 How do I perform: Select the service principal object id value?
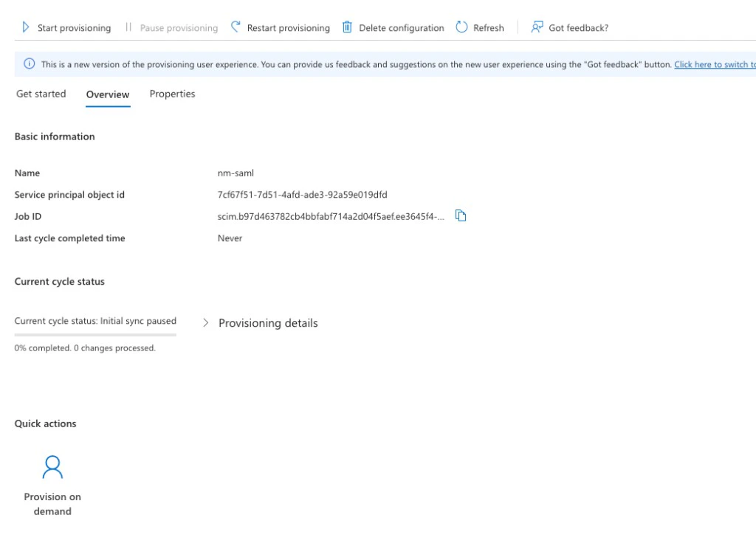pos(302,195)
